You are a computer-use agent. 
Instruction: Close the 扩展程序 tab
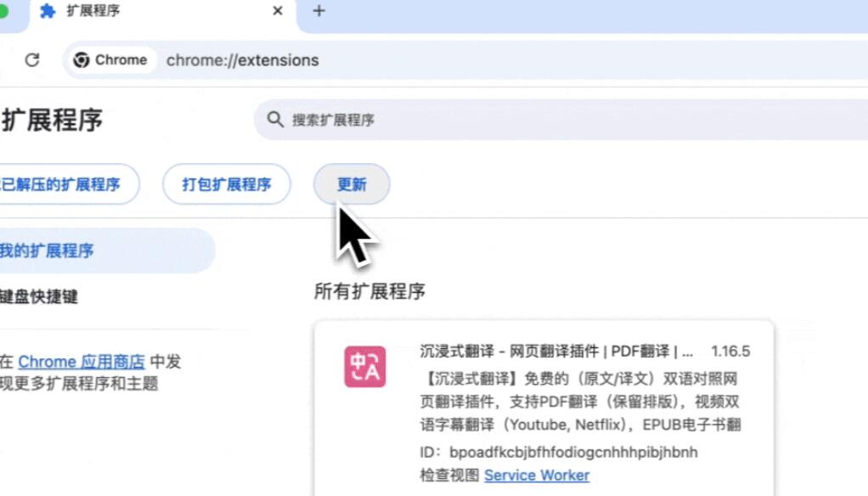pyautogui.click(x=278, y=11)
